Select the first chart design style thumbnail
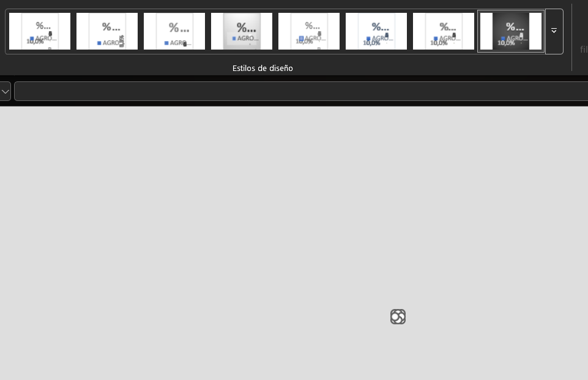 39,31
